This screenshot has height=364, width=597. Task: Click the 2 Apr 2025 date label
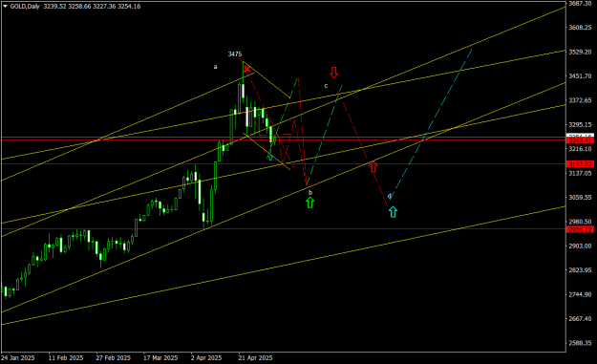click(206, 358)
